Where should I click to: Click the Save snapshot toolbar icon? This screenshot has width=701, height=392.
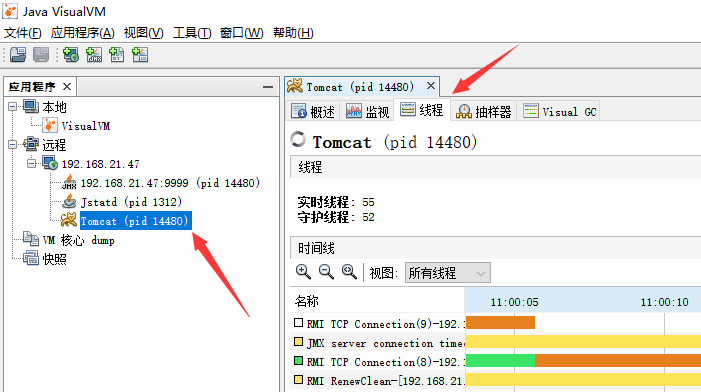pyautogui.click(x=41, y=55)
